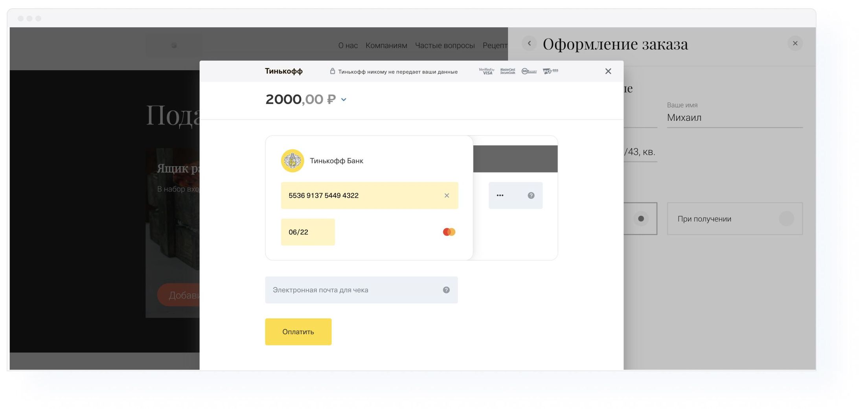
Task: Click the red Добави button on product card
Action: click(x=179, y=295)
